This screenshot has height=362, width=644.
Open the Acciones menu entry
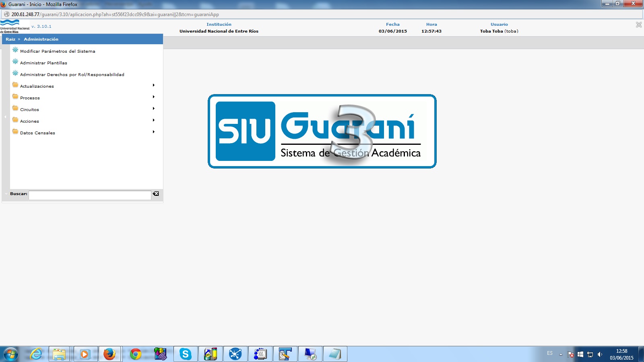(29, 121)
